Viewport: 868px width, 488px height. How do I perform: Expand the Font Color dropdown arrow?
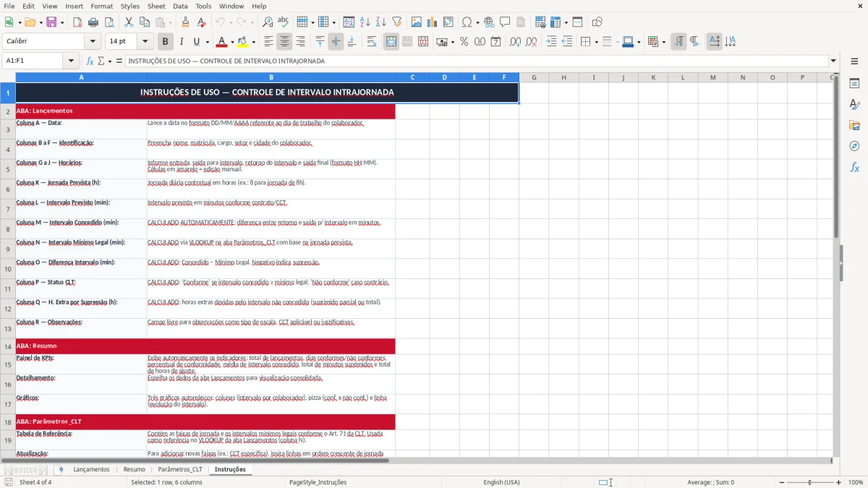[x=231, y=42]
